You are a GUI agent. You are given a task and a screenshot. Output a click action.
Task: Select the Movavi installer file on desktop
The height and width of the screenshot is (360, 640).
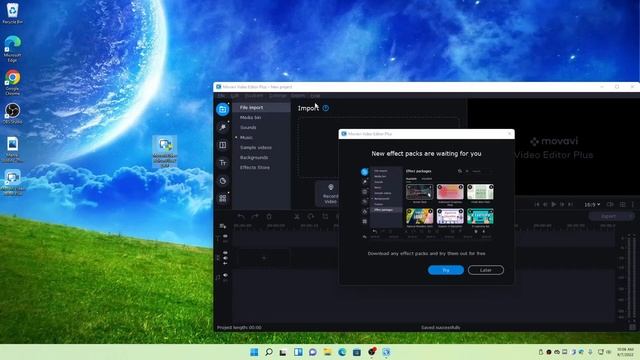[x=165, y=152]
